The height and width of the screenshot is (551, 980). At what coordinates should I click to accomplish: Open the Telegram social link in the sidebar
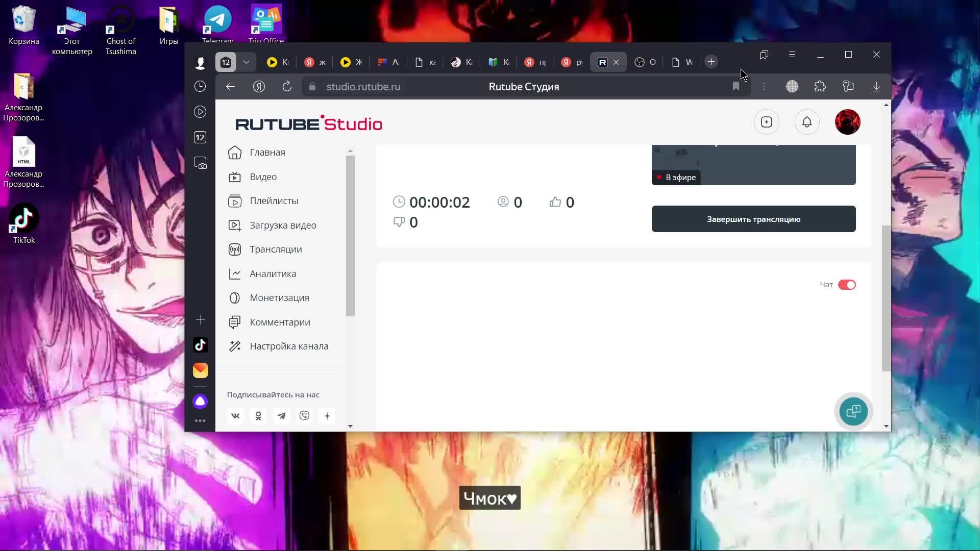(x=281, y=416)
